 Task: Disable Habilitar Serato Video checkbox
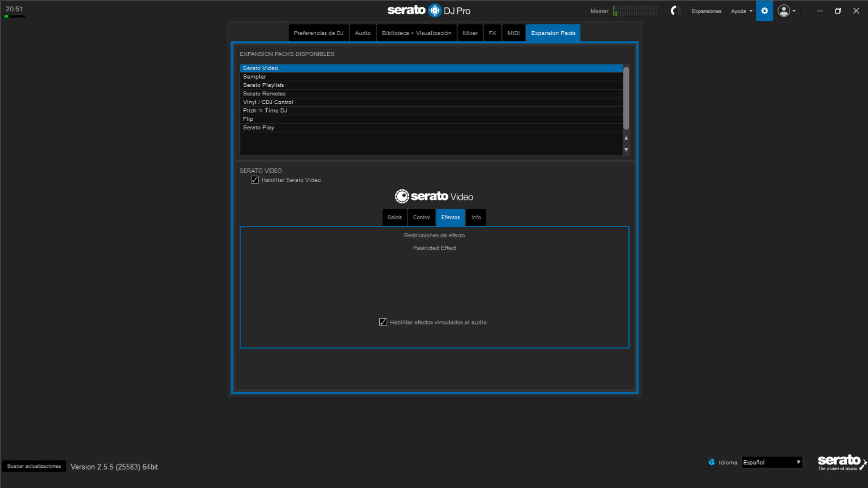point(255,180)
